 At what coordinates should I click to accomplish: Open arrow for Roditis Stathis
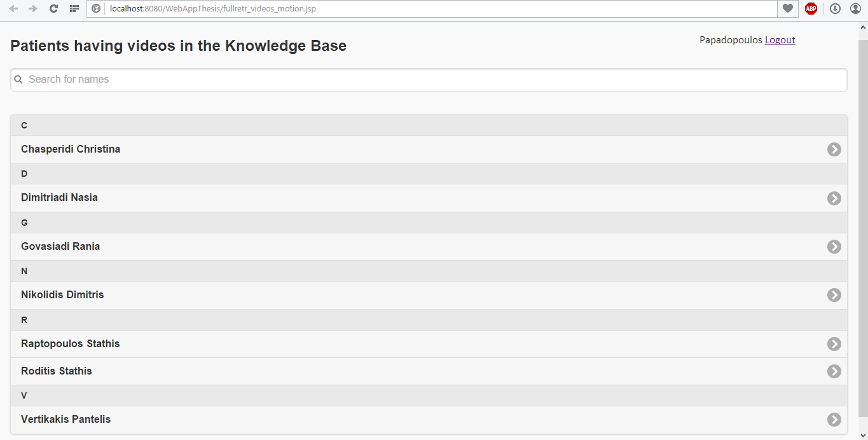click(834, 371)
